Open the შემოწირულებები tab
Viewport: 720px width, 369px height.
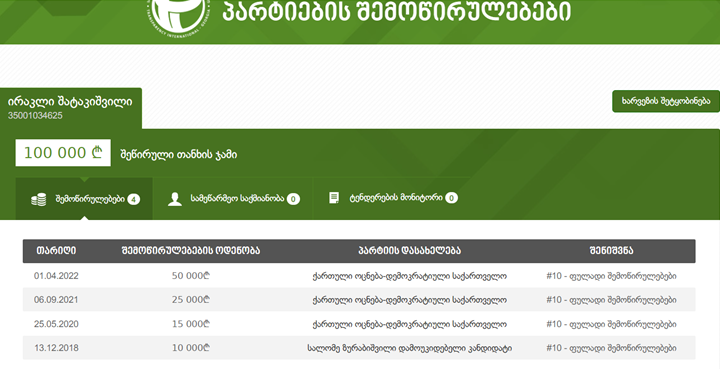point(84,199)
